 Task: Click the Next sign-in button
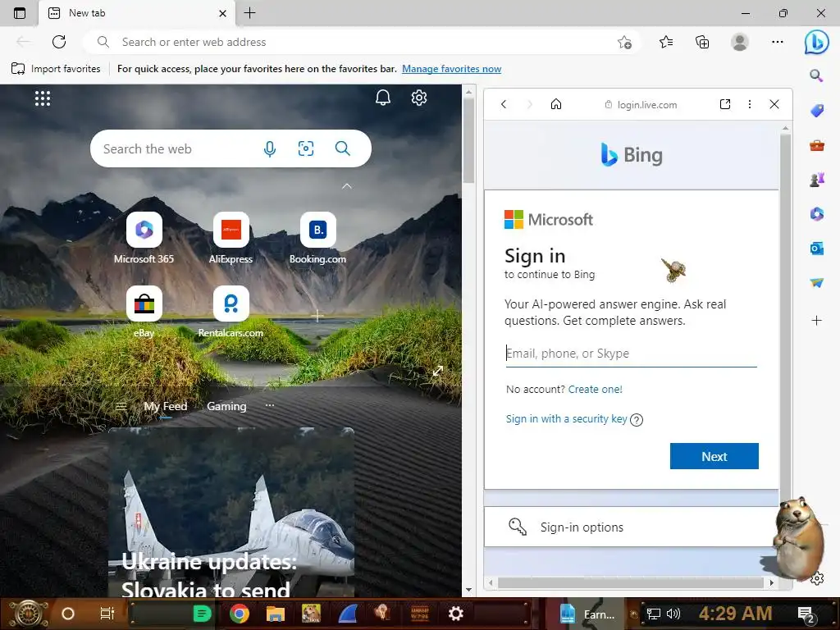coord(714,456)
